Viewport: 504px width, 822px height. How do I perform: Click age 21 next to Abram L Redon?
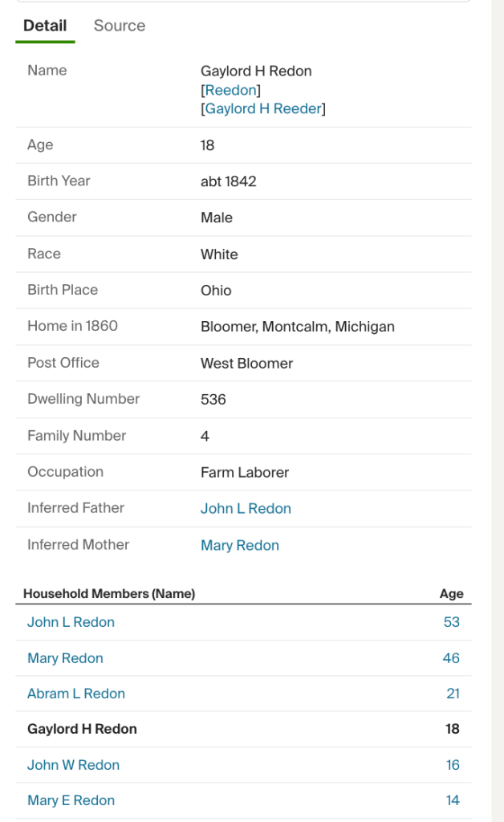(453, 694)
